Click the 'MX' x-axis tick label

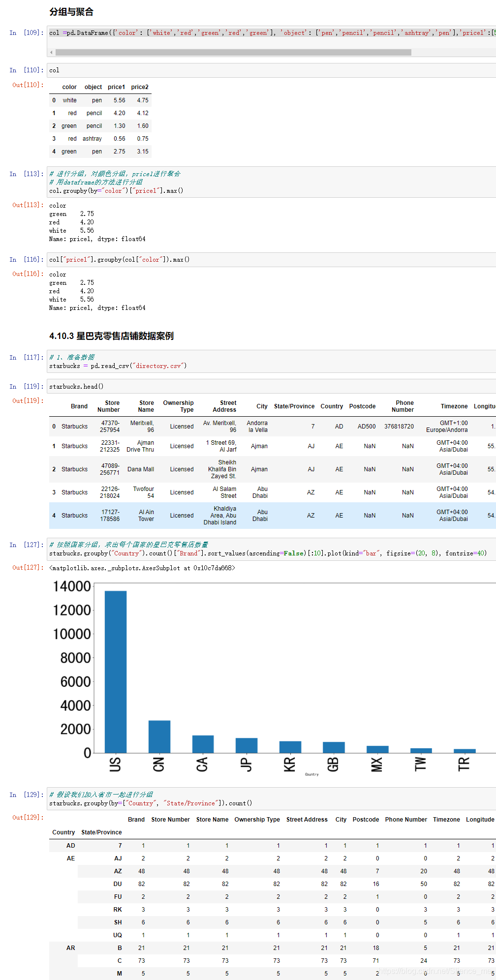(x=376, y=765)
